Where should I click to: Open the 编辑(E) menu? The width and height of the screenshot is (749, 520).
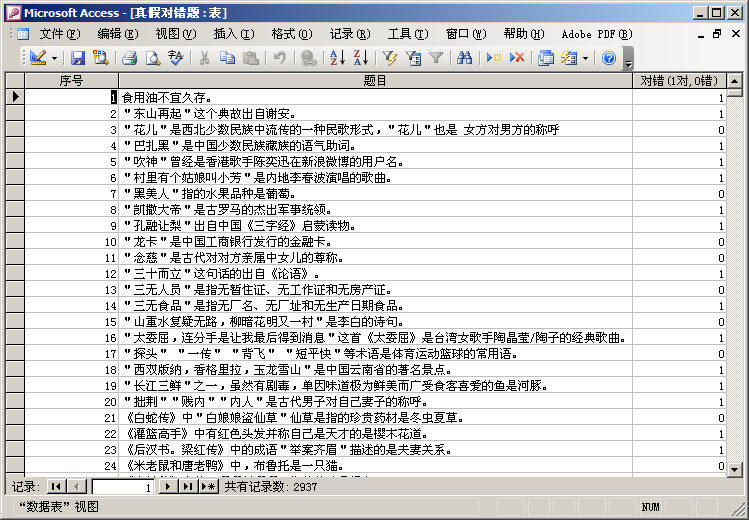118,34
